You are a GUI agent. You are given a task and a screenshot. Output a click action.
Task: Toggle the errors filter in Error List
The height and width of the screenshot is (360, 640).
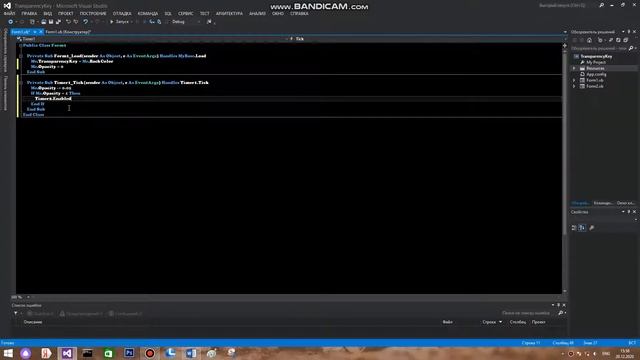(x=40, y=313)
